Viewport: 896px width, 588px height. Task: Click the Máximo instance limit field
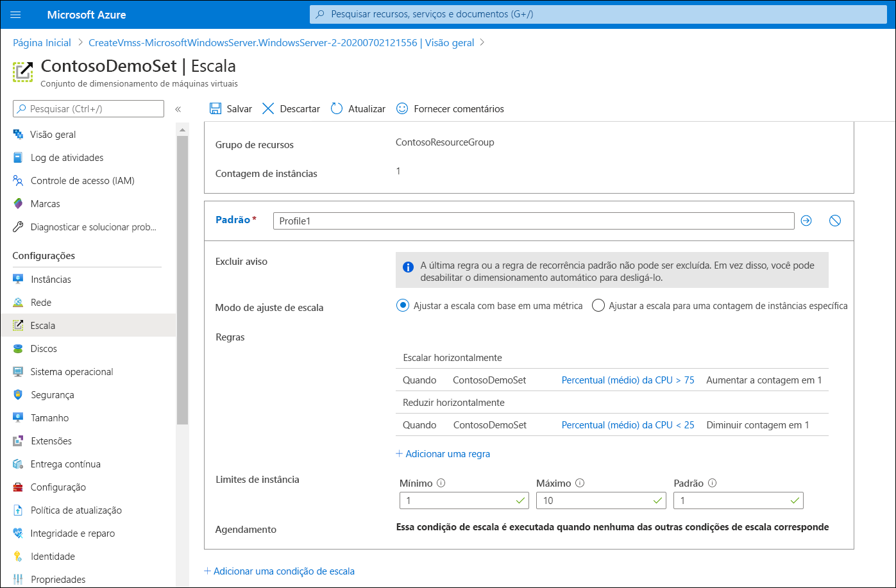click(601, 501)
